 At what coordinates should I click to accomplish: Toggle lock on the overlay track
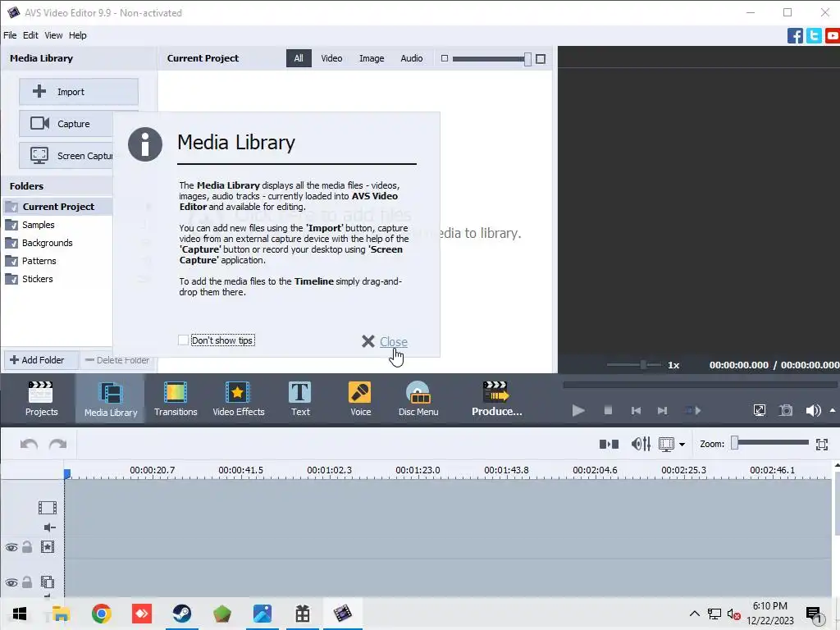(x=27, y=582)
